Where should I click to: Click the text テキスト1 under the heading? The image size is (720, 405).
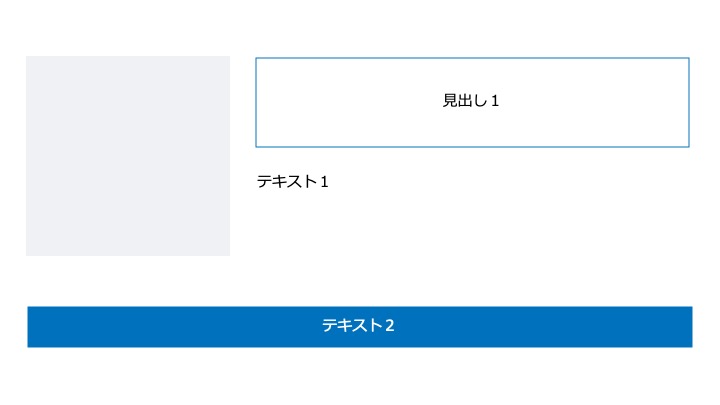tap(292, 181)
